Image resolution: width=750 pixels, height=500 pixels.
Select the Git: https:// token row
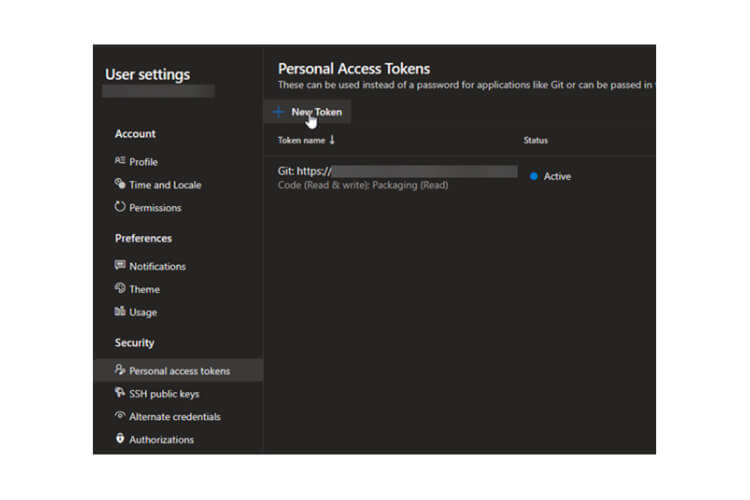pyautogui.click(x=304, y=172)
